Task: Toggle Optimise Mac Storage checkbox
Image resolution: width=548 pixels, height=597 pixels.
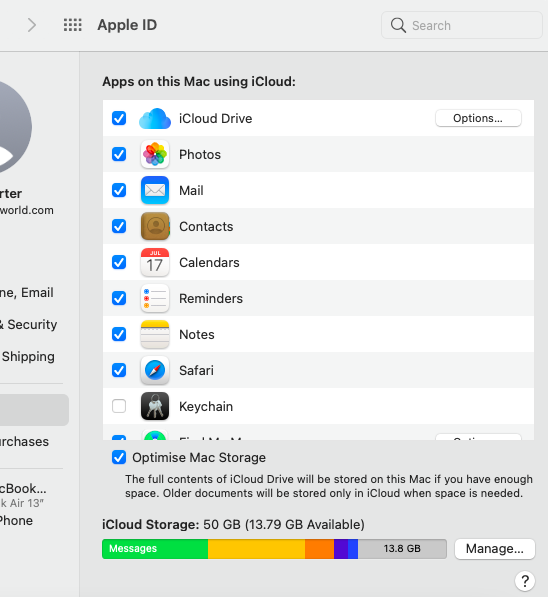Action: (x=119, y=457)
